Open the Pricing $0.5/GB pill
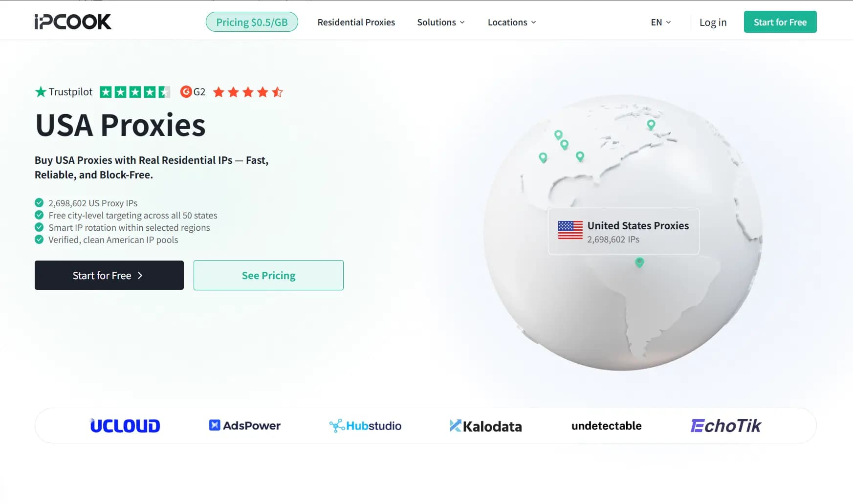This screenshot has width=853, height=504. pyautogui.click(x=252, y=22)
